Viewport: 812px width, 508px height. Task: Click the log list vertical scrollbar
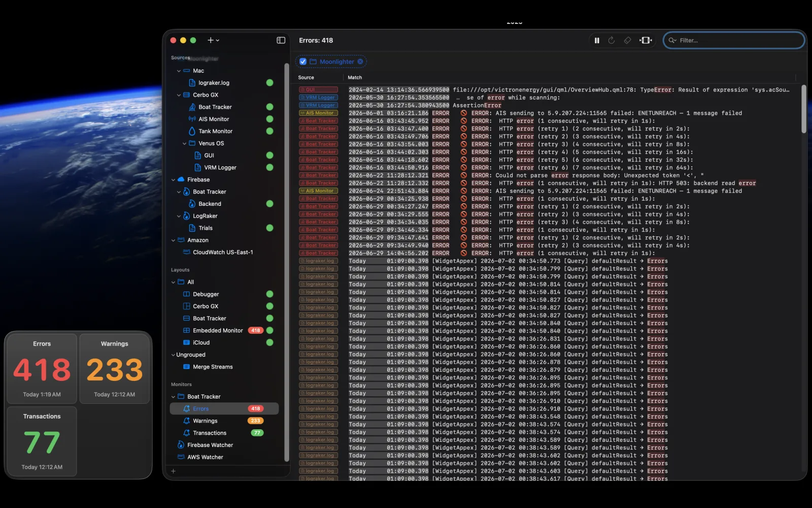803,109
